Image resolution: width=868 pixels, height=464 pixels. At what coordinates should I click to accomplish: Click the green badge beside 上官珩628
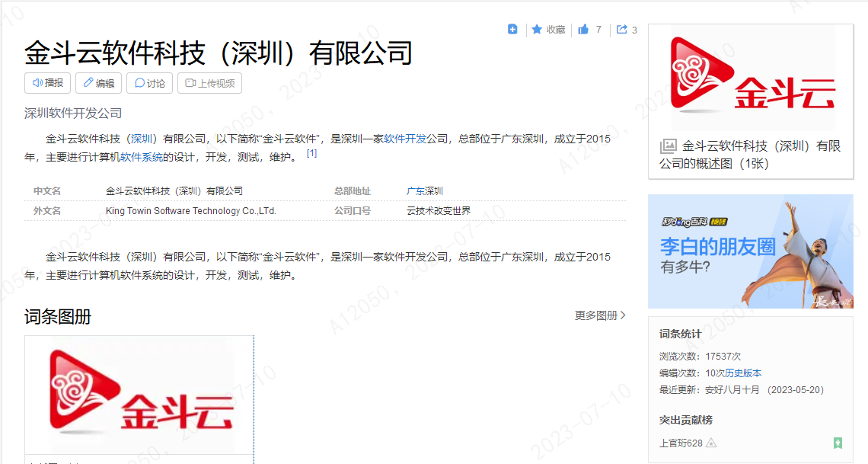coord(838,443)
